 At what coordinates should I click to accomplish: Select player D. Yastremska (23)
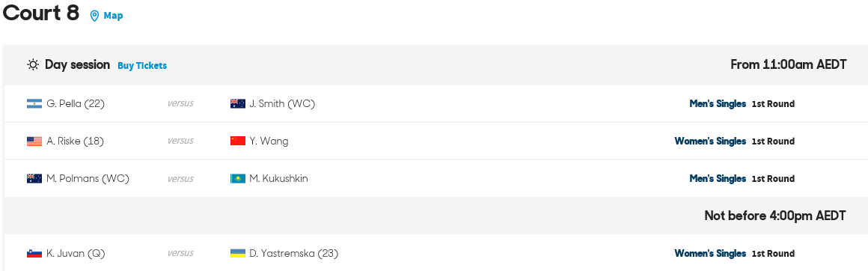click(294, 253)
